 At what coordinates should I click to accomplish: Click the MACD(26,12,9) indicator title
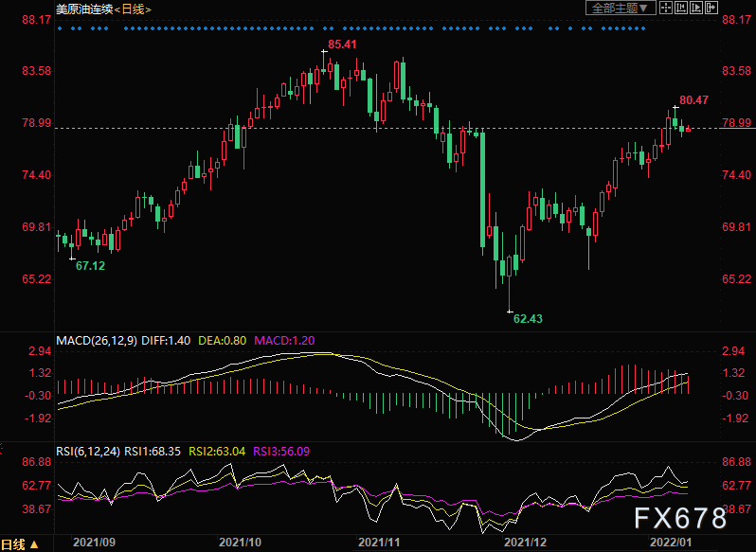click(x=97, y=341)
